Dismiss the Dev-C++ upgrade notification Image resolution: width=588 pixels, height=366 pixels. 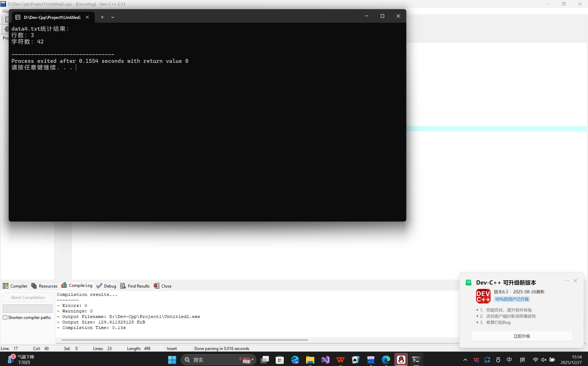[x=575, y=281]
